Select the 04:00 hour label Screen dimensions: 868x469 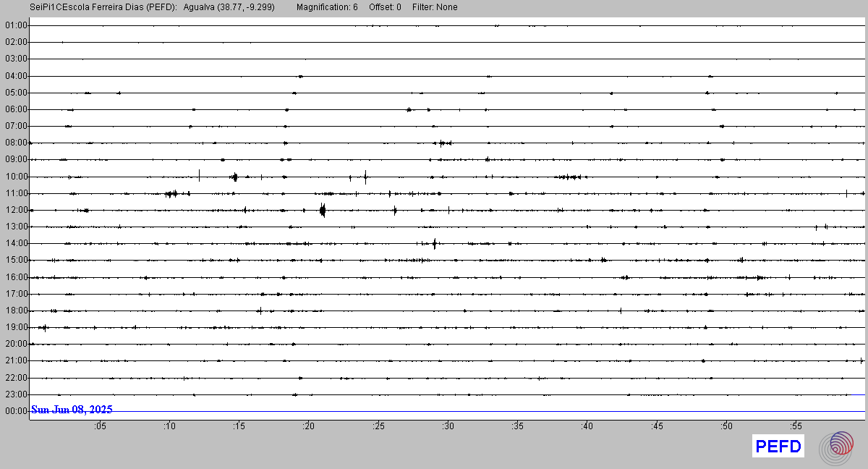pyautogui.click(x=16, y=75)
